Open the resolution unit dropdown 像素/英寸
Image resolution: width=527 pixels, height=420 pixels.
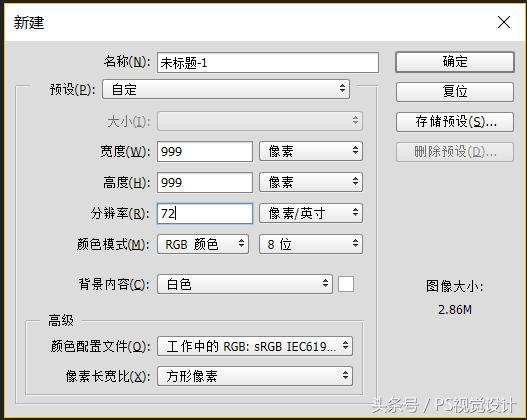[x=311, y=213]
